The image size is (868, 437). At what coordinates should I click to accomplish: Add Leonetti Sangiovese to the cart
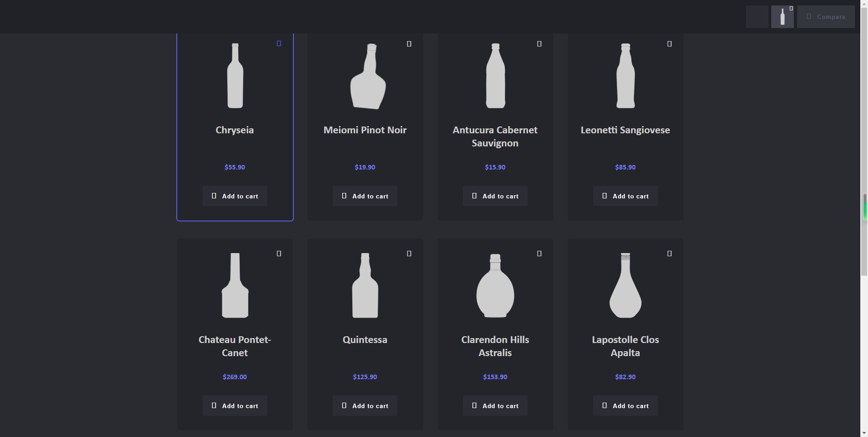(x=625, y=196)
